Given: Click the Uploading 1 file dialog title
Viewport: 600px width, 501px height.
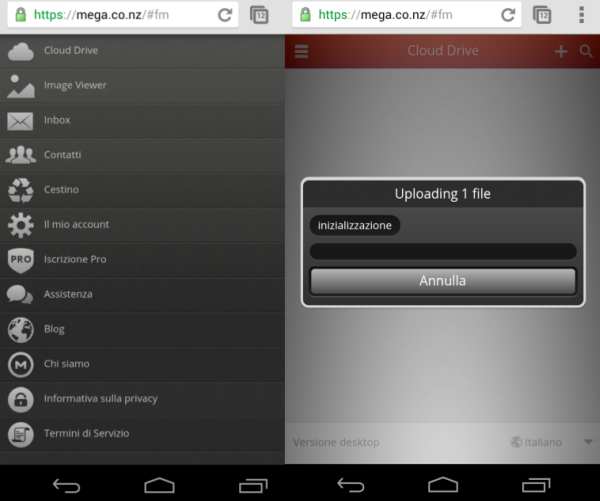Looking at the screenshot, I should pyautogui.click(x=443, y=194).
